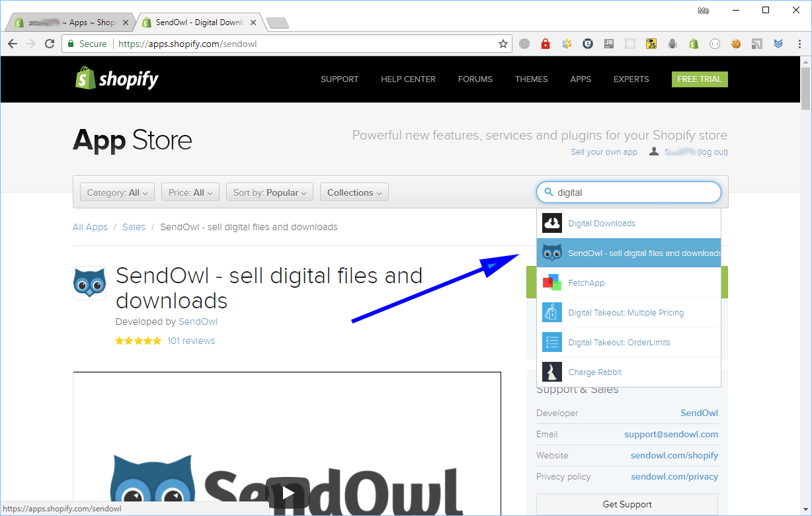Open HELP CENTER in top navigation
The image size is (812, 516).
pos(408,79)
